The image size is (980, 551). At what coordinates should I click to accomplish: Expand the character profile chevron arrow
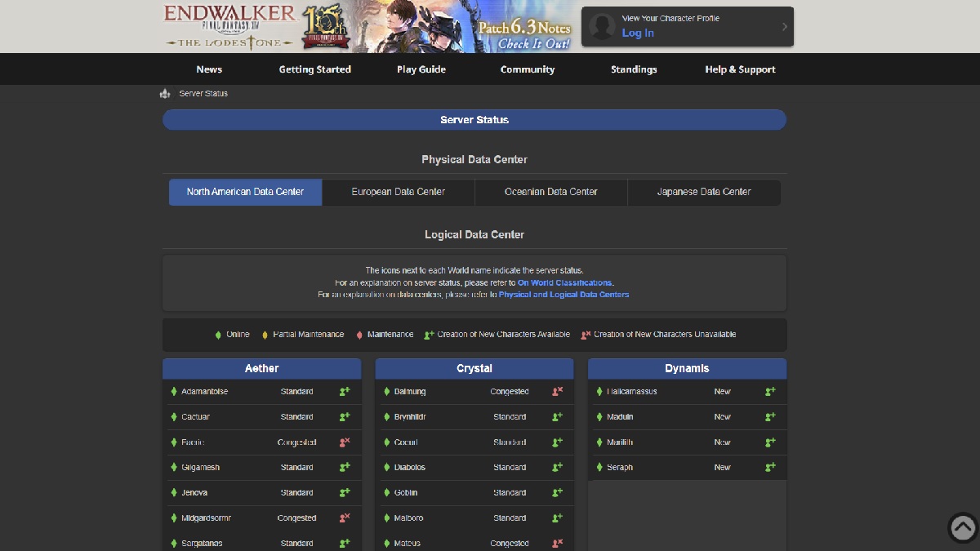[x=784, y=27]
